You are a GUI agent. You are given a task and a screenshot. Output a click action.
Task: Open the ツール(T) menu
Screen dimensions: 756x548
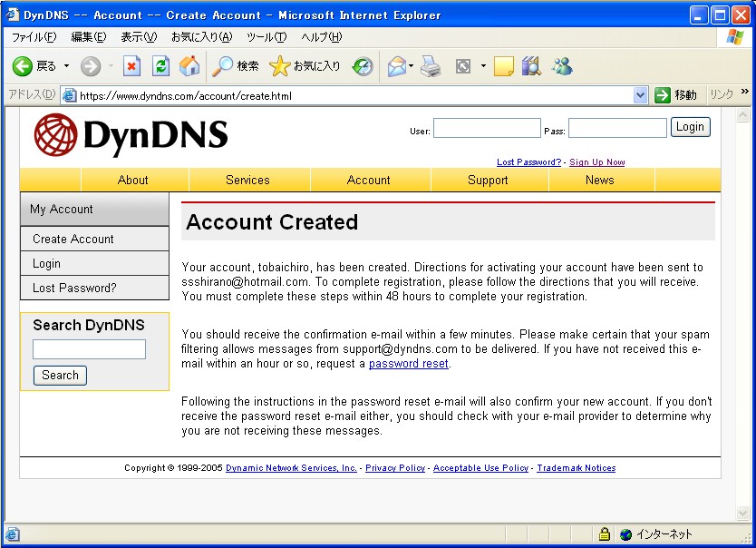(267, 37)
